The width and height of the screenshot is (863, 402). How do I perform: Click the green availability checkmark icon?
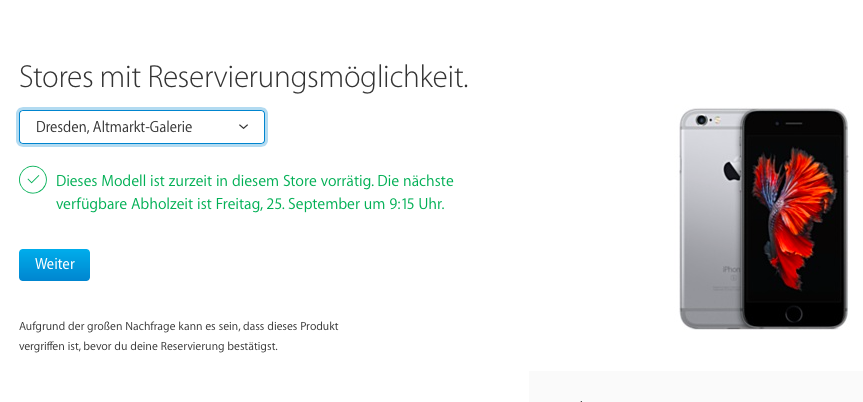coord(32,180)
